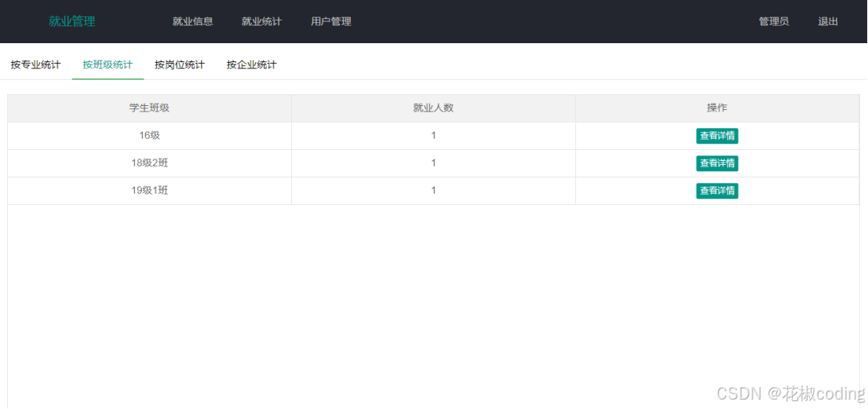Switch to the 按企业统计 tab
The image size is (868, 409).
252,64
